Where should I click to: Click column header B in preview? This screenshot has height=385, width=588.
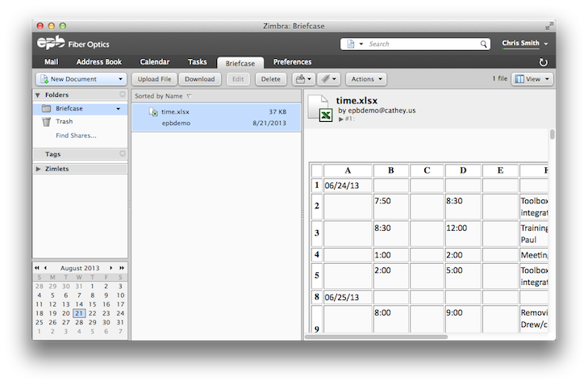coord(390,170)
